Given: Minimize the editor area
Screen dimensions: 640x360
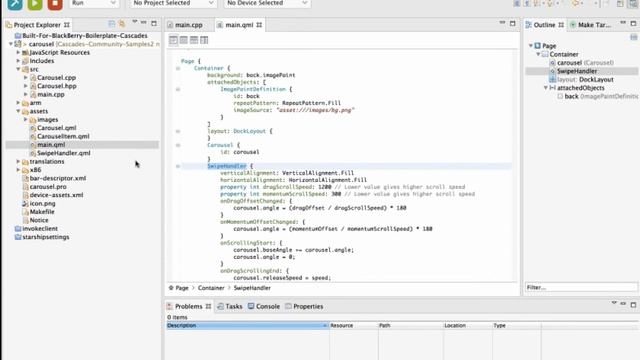Looking at the screenshot, I should pyautogui.click(x=502, y=23).
